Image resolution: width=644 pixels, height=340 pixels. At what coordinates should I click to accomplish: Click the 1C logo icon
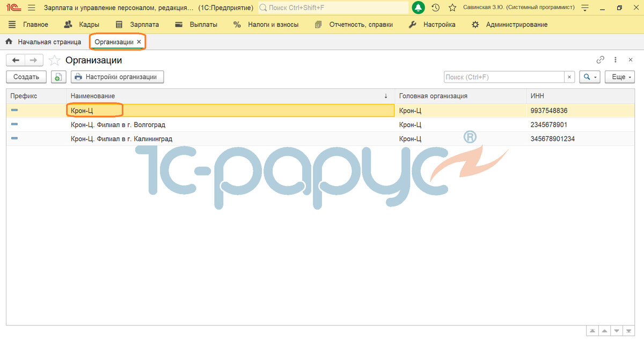[x=13, y=8]
